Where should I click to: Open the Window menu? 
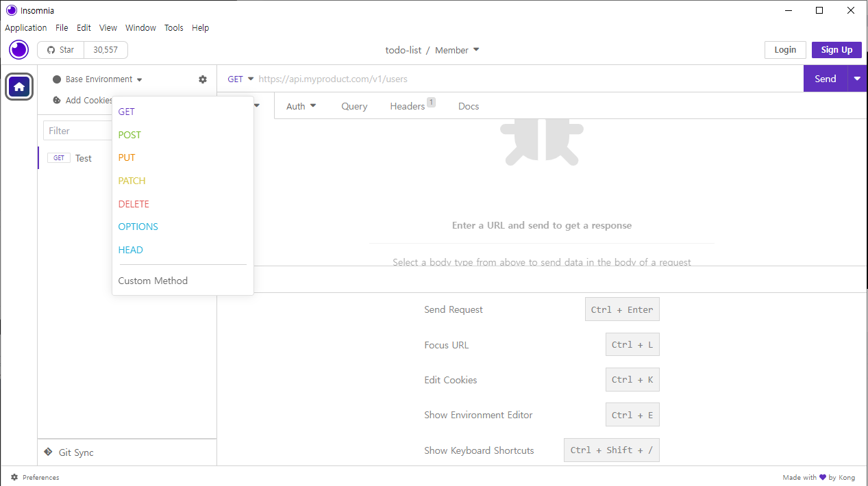[140, 28]
